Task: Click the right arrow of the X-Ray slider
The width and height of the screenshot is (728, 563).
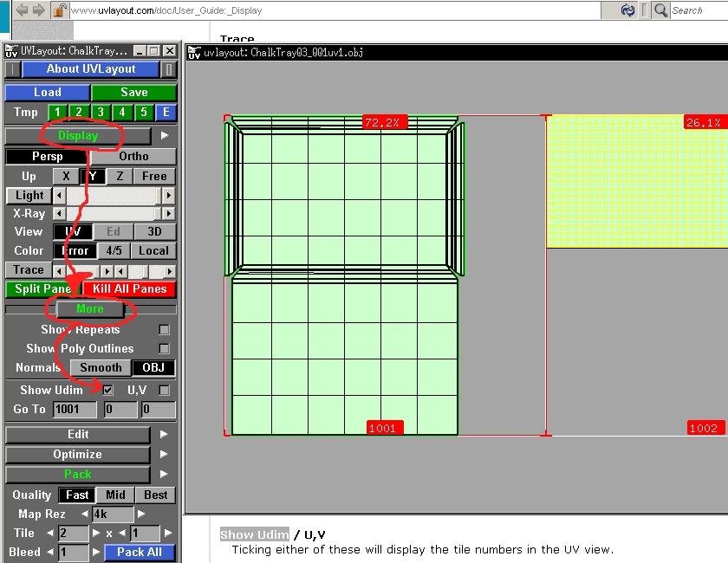Action: pos(168,213)
